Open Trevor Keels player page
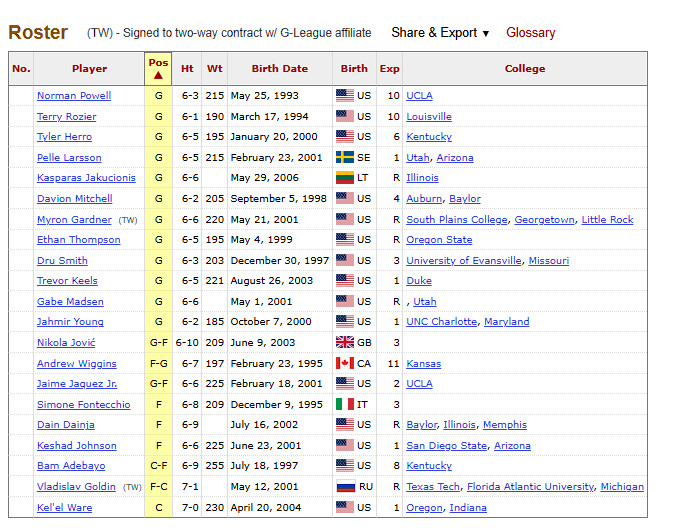The image size is (684, 528). click(67, 281)
